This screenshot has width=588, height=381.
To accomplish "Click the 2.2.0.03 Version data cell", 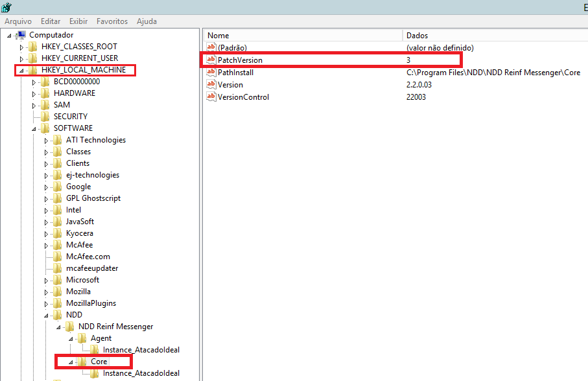I will (419, 85).
